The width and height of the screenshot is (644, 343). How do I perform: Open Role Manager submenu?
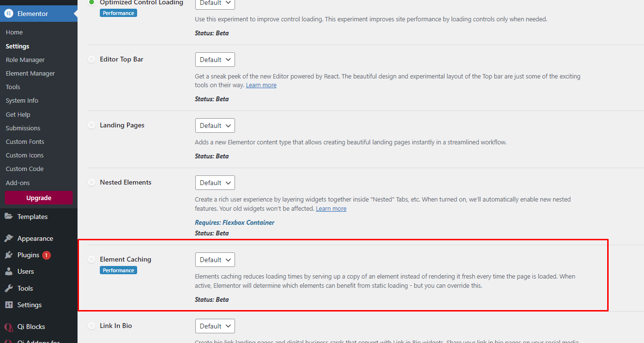25,60
